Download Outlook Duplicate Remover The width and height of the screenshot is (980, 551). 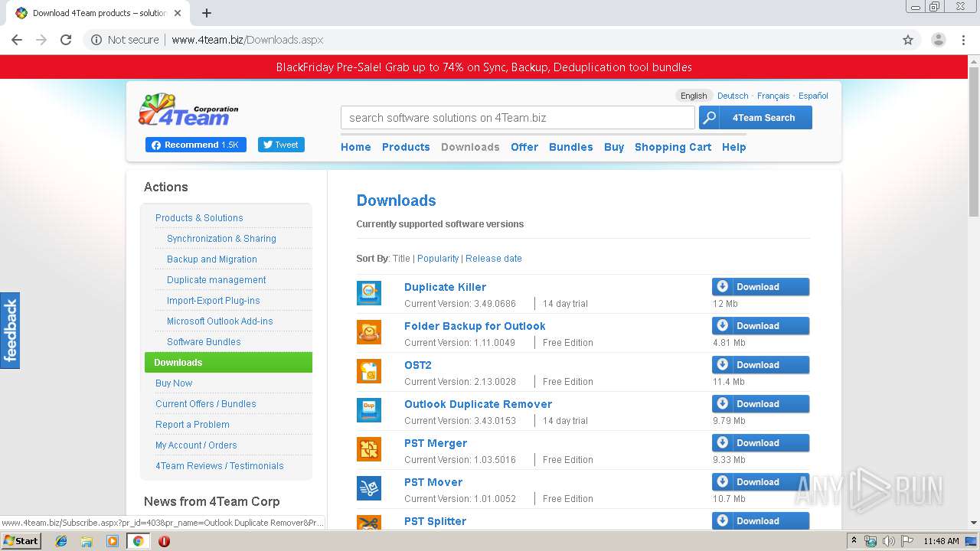(x=760, y=404)
